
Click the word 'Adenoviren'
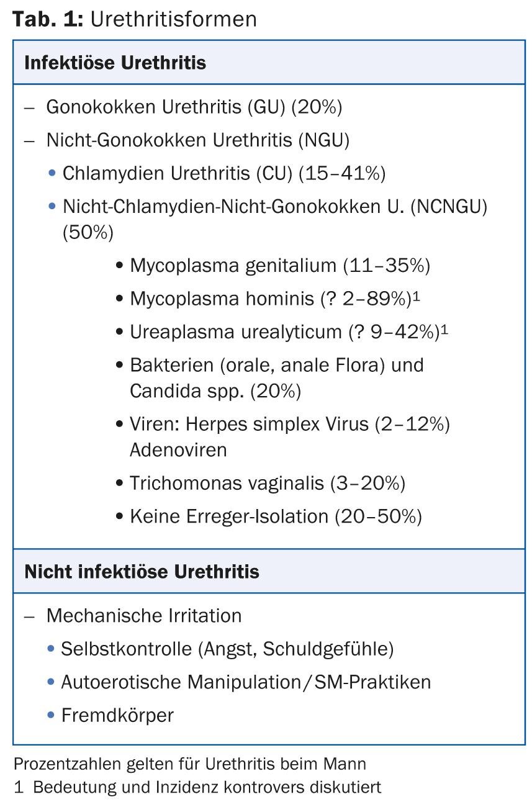click(178, 450)
